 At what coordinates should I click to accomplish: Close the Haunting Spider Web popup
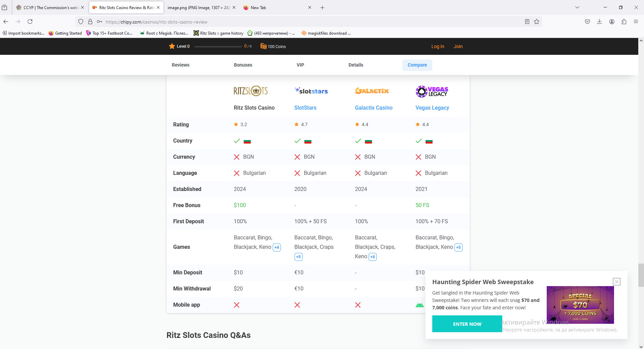pos(616,282)
